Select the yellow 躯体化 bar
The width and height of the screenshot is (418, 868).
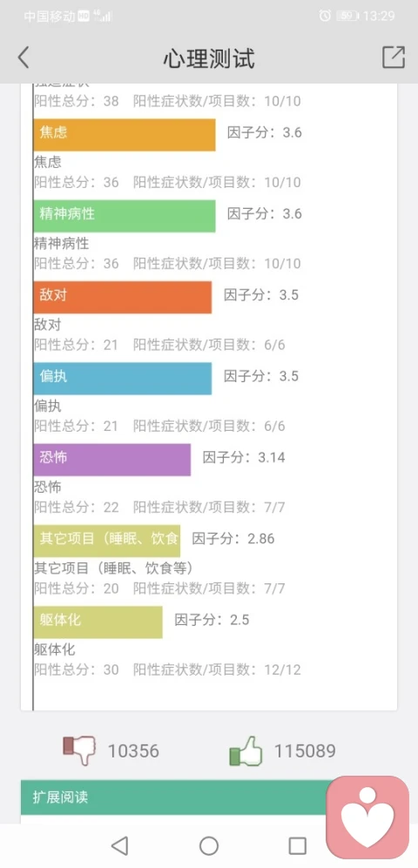pos(98,622)
